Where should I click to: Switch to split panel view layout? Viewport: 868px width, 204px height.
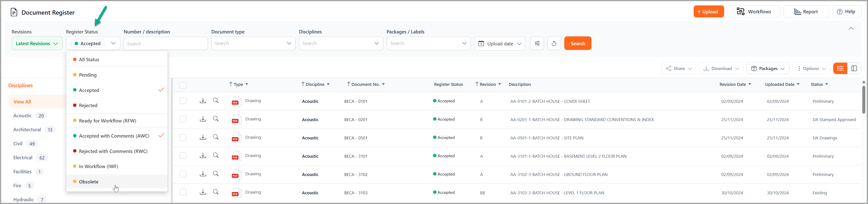click(854, 68)
